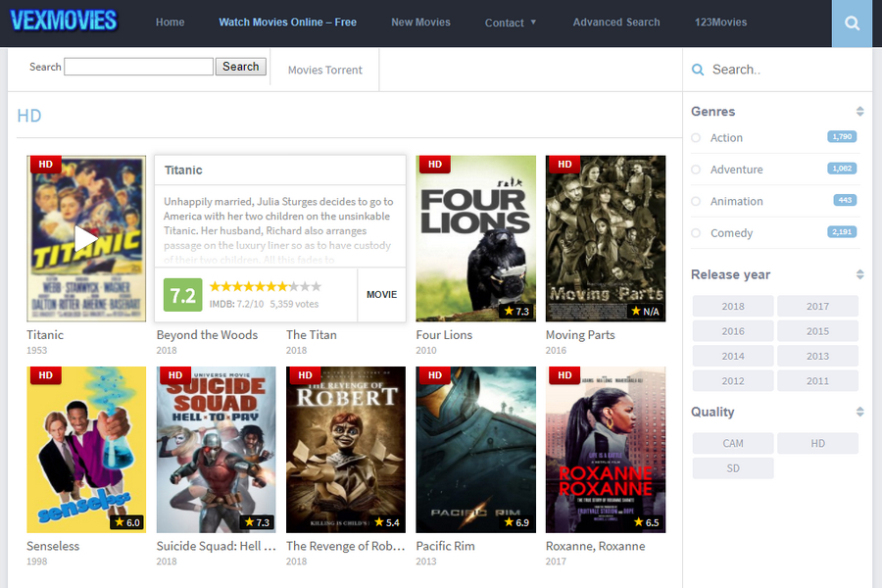
Task: Choose HD quality filter
Action: click(817, 443)
